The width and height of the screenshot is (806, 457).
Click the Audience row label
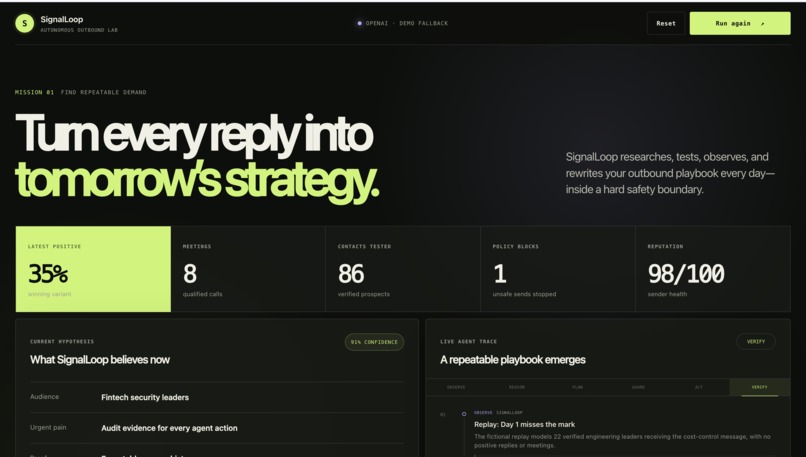[44, 397]
